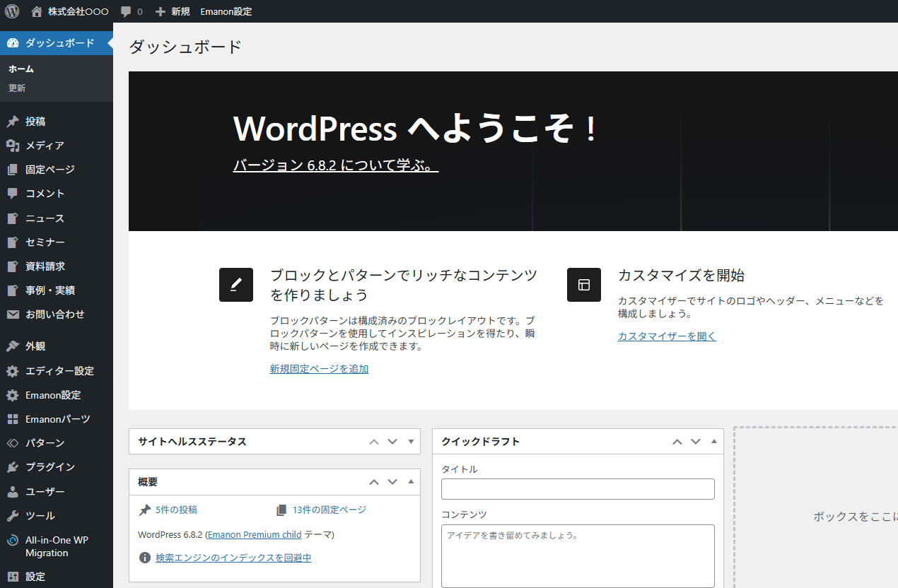Click Emanon Premium child theme link
898x588 pixels.
tap(255, 535)
